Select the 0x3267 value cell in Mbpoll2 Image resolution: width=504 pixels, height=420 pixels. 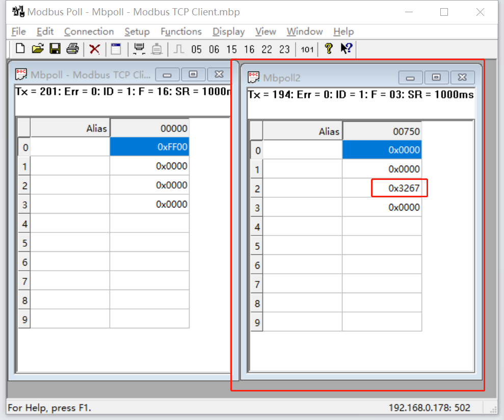[399, 188]
